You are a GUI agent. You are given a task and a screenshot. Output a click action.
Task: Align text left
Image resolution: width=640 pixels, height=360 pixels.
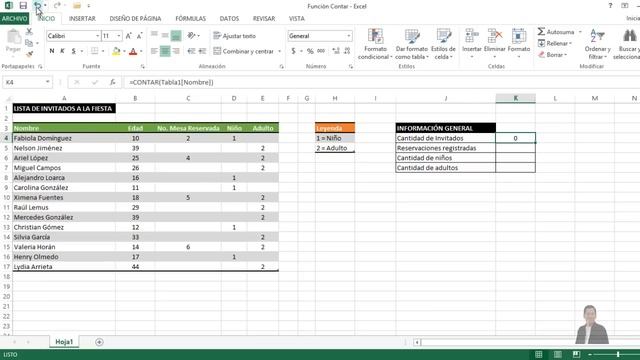tap(154, 51)
